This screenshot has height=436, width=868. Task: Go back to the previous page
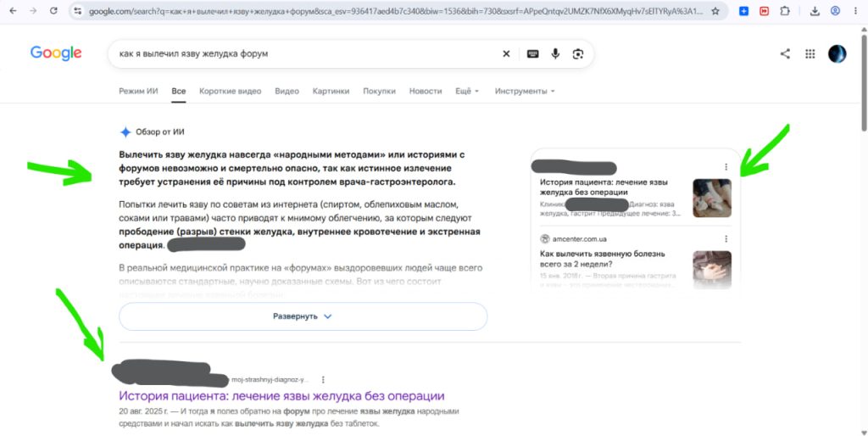coord(14,10)
